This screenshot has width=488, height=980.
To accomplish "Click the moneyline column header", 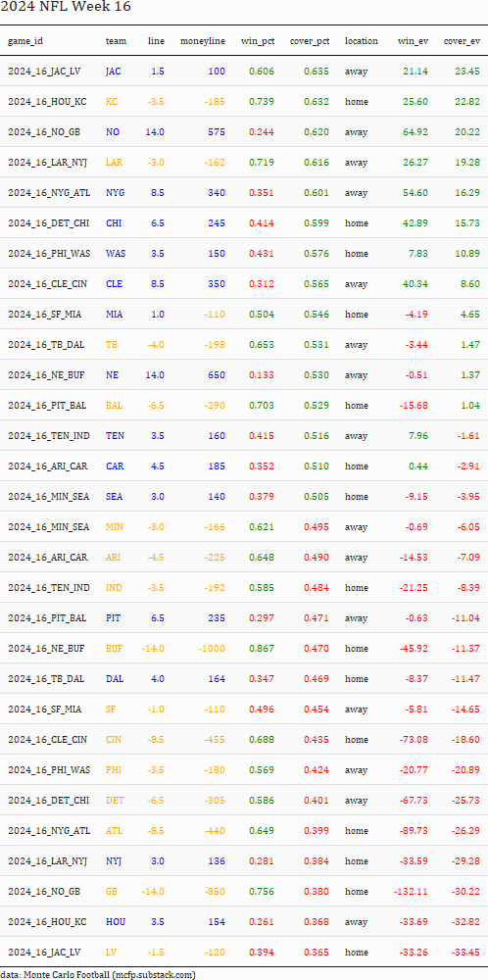I will [x=203, y=41].
